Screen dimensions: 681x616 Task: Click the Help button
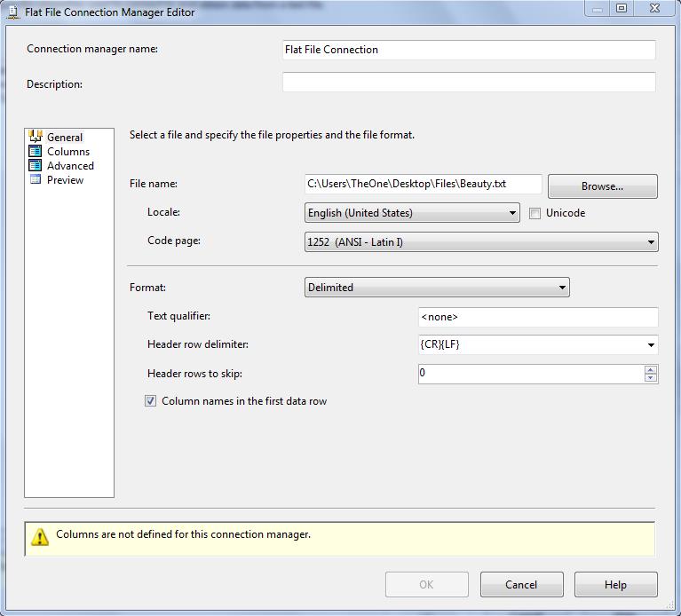pos(615,585)
